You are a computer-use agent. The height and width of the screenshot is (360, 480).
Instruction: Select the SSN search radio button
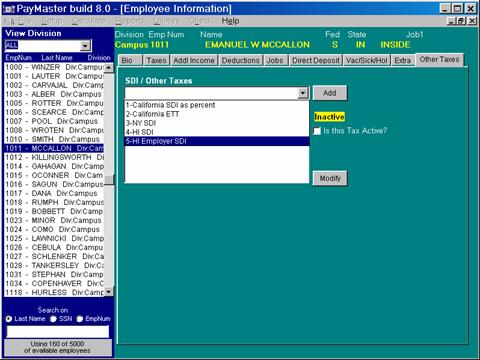point(53,319)
